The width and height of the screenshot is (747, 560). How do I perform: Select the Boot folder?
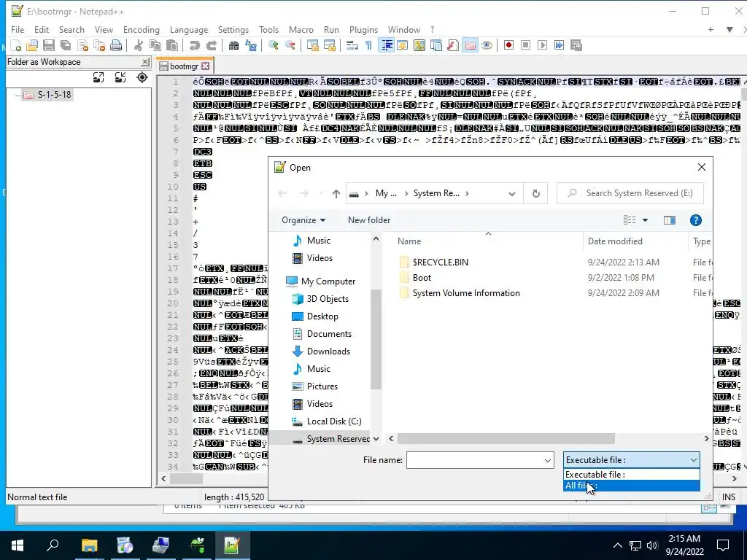(422, 278)
